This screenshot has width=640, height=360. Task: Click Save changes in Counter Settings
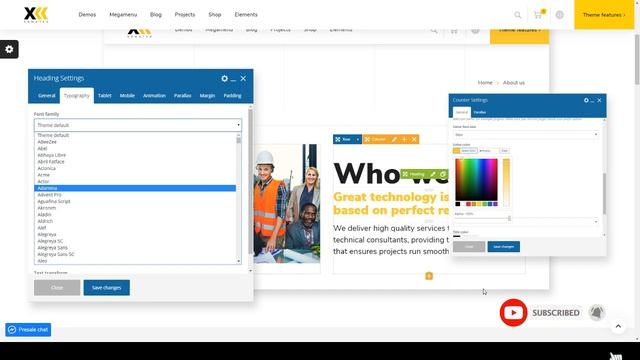pyautogui.click(x=503, y=247)
